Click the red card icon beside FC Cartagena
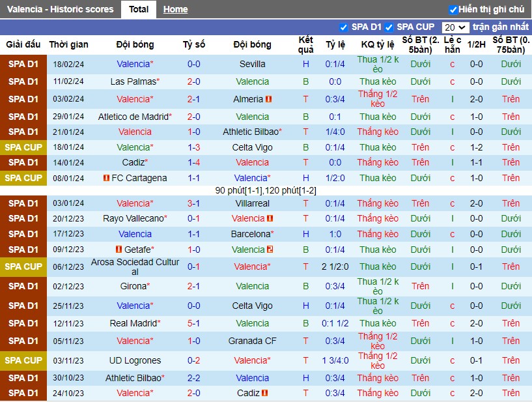 pos(107,178)
